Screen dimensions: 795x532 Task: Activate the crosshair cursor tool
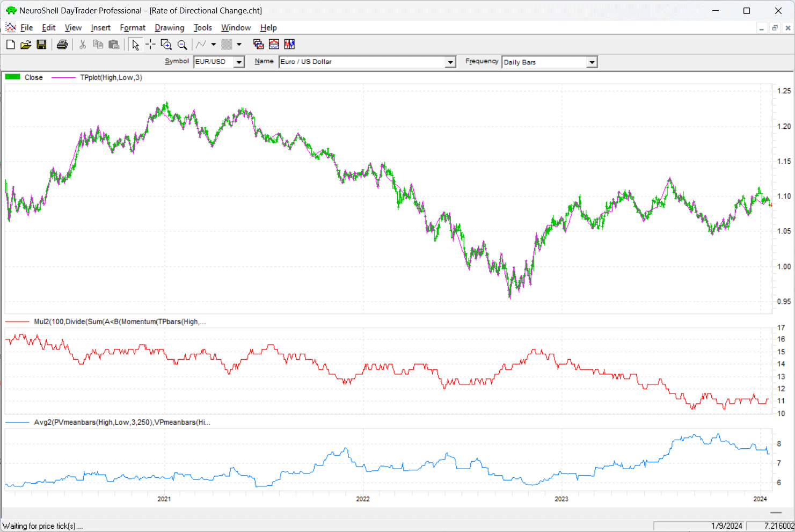tap(151, 45)
